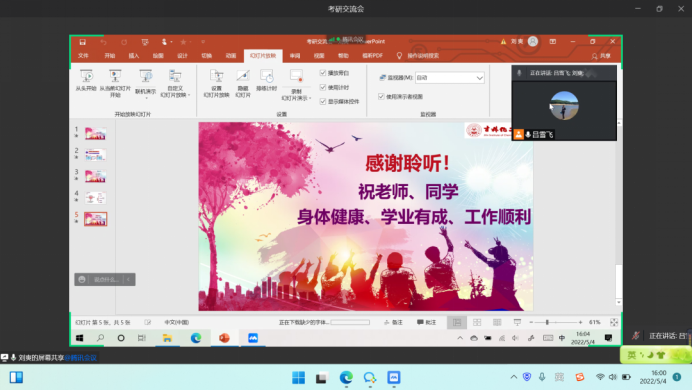Click the Share (共享) button
Viewport: 693px width, 390px height.
pyautogui.click(x=602, y=56)
